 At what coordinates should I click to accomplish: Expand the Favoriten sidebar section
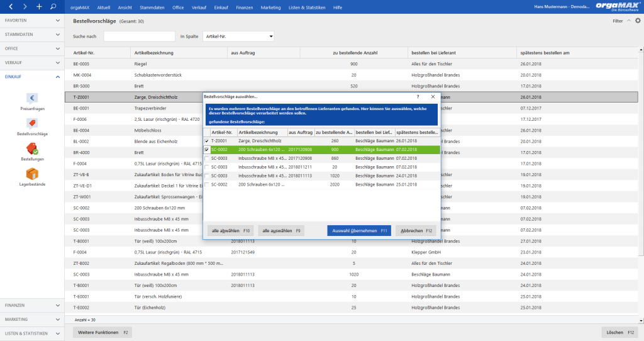click(x=32, y=21)
